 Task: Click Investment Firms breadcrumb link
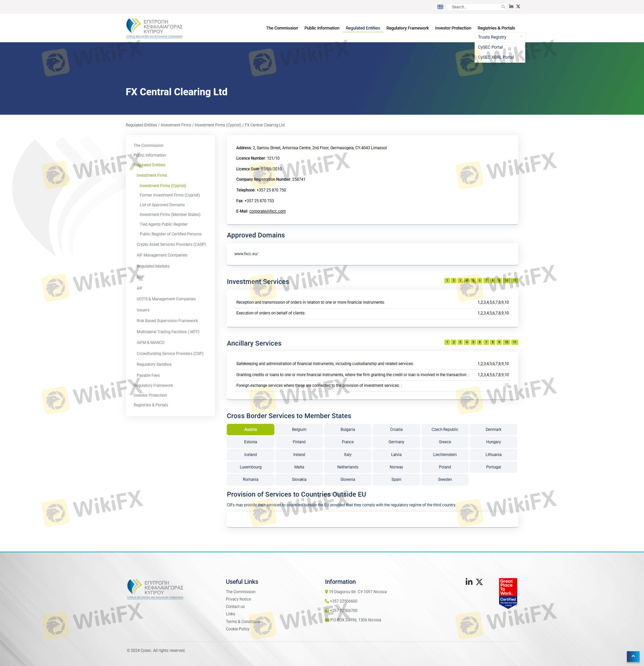point(176,125)
